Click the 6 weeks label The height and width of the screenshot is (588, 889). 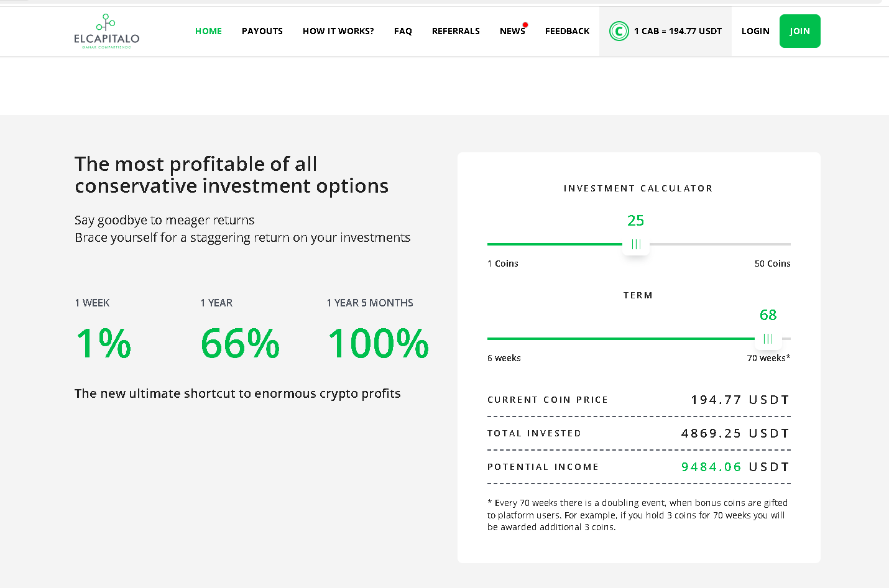coord(504,358)
